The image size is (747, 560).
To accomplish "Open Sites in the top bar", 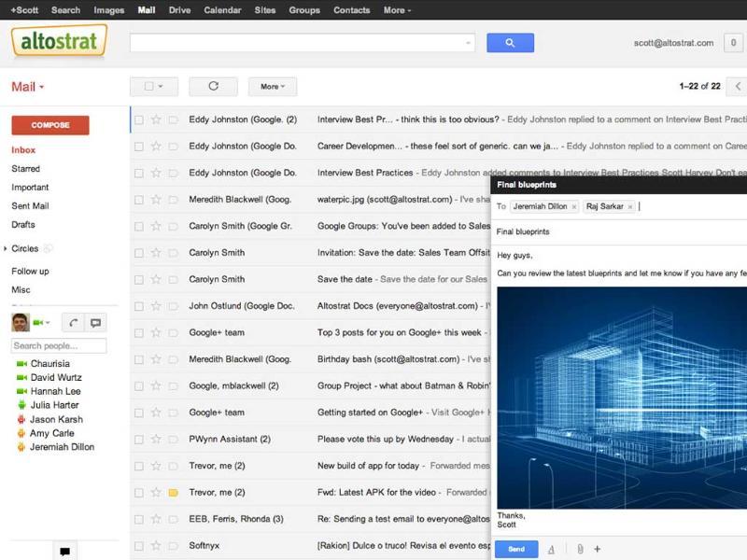I will (x=265, y=10).
